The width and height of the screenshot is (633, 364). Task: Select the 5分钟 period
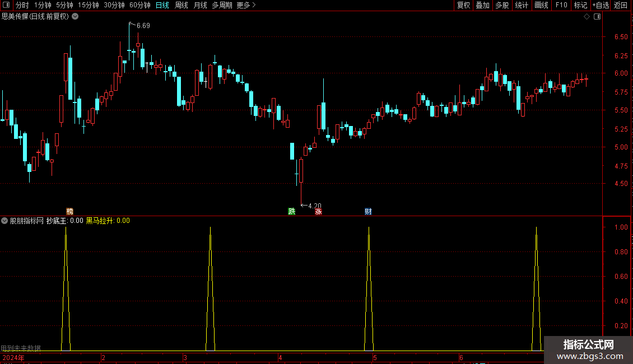click(x=64, y=5)
